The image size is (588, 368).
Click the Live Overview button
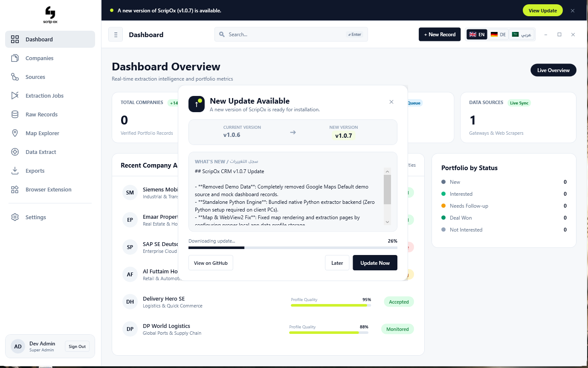553,70
